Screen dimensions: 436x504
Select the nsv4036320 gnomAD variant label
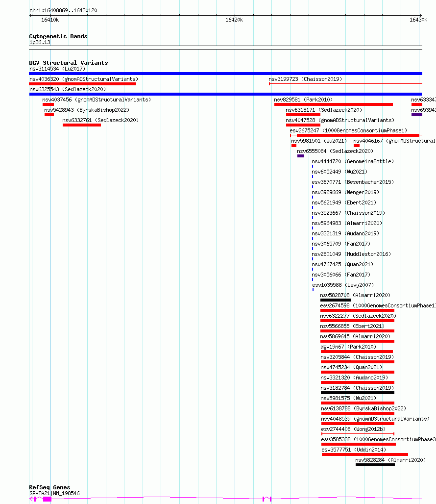click(x=83, y=79)
